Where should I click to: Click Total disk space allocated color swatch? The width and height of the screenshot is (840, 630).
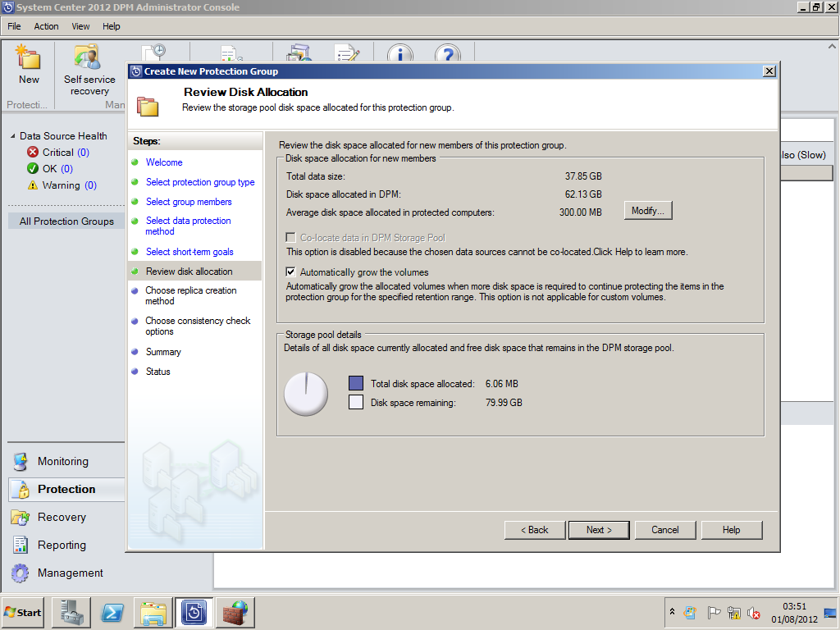356,383
